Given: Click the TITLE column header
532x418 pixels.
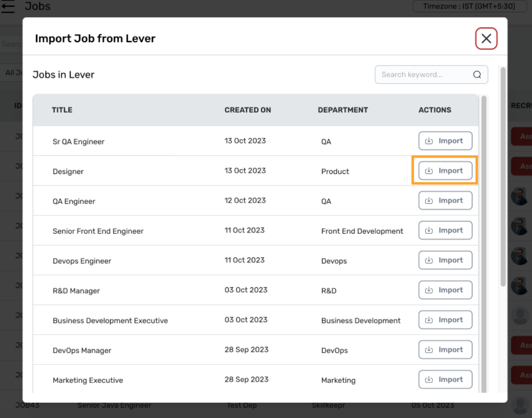Looking at the screenshot, I should (61, 109).
